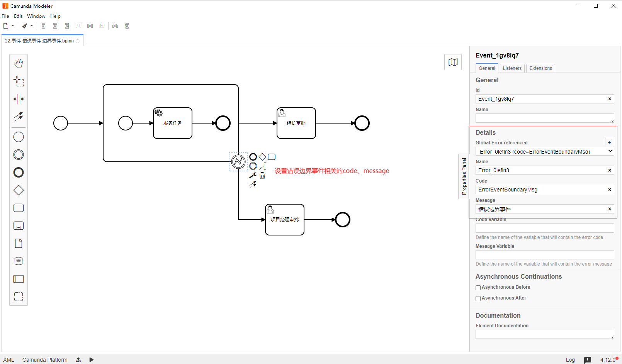This screenshot has width=622, height=364.
Task: Focus the Element Documentation text area
Action: pyautogui.click(x=545, y=334)
